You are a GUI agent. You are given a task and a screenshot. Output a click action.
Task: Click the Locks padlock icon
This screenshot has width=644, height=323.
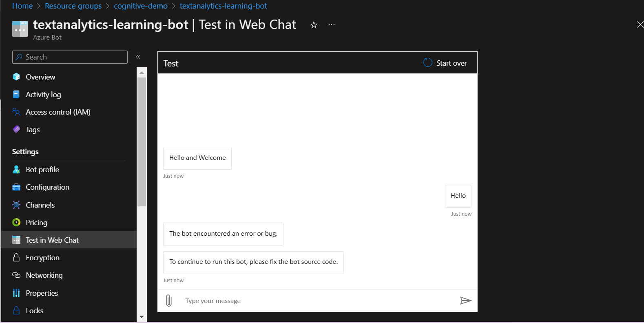click(16, 310)
